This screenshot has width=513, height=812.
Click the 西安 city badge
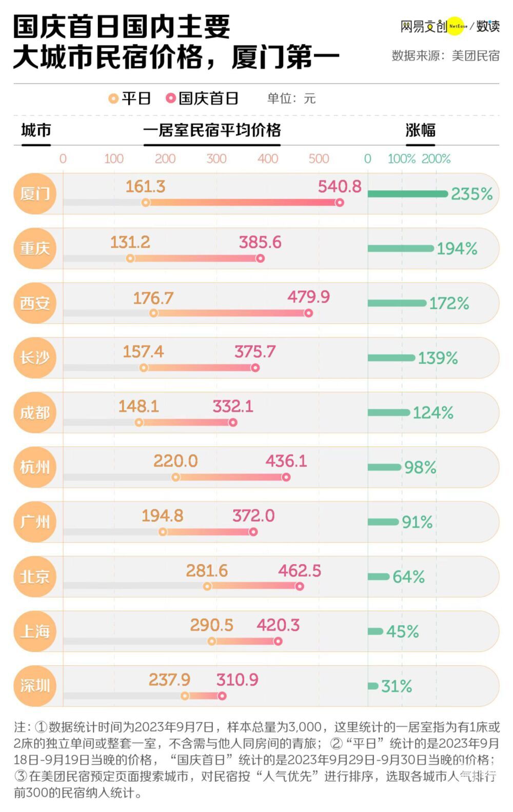[35, 303]
